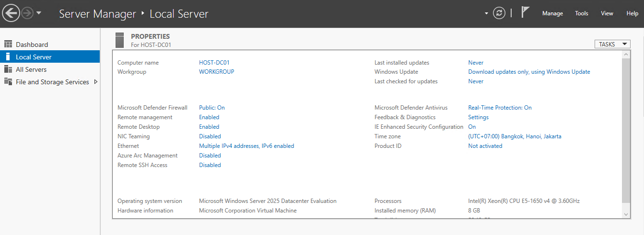Click the File and Storage Services icon

(8, 82)
